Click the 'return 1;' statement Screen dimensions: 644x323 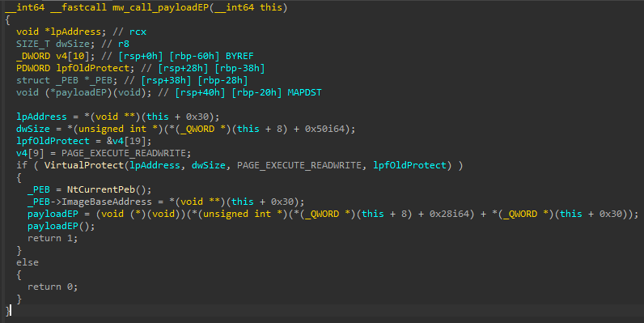pos(53,238)
